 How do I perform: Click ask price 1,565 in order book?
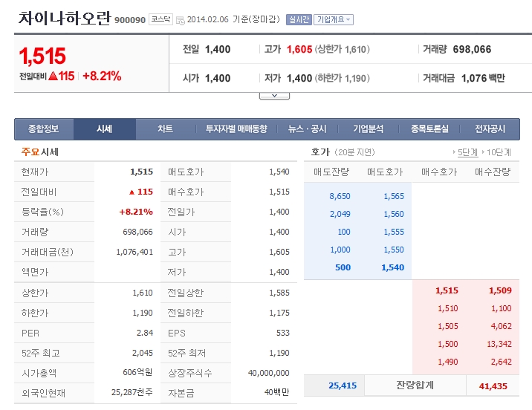click(x=394, y=196)
